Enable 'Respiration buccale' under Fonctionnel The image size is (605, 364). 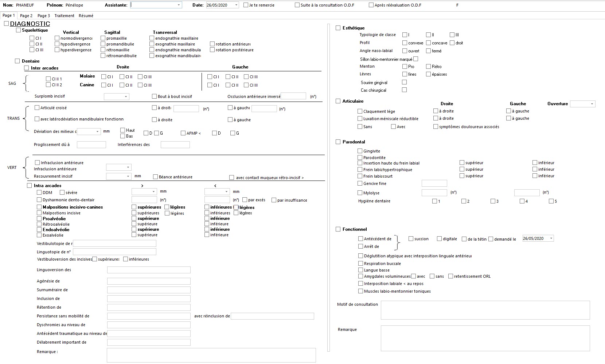point(360,264)
